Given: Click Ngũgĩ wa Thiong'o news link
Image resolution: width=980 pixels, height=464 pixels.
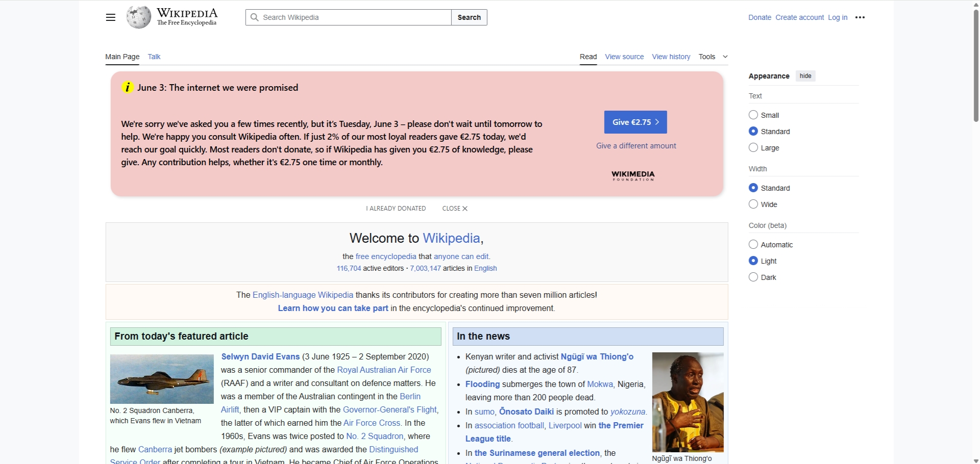Looking at the screenshot, I should pos(597,356).
